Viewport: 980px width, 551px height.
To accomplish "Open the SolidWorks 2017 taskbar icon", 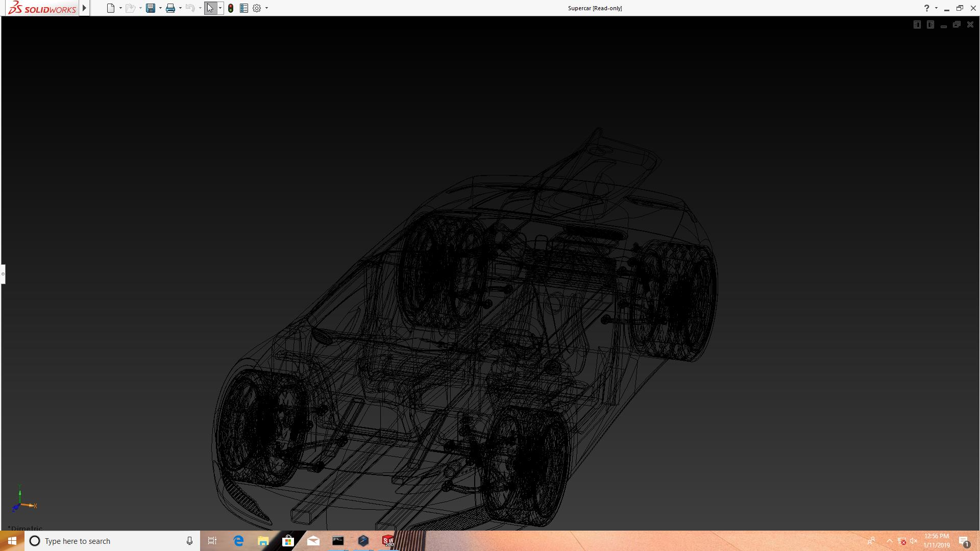I will [x=388, y=541].
